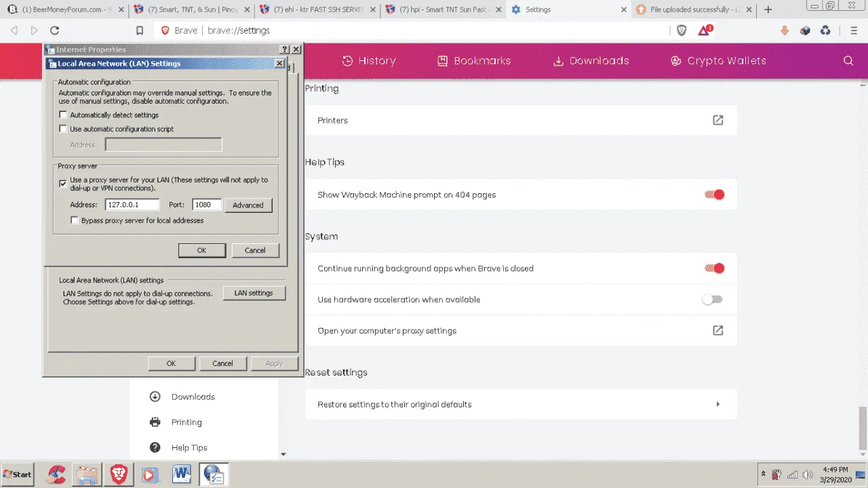Check Bypass proxy server for local addresses
The width and height of the screenshot is (868, 488).
tap(75, 220)
